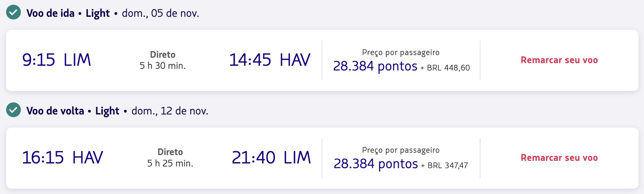
Task: Click the BRL 347,47 fee amount
Action: pos(448,165)
